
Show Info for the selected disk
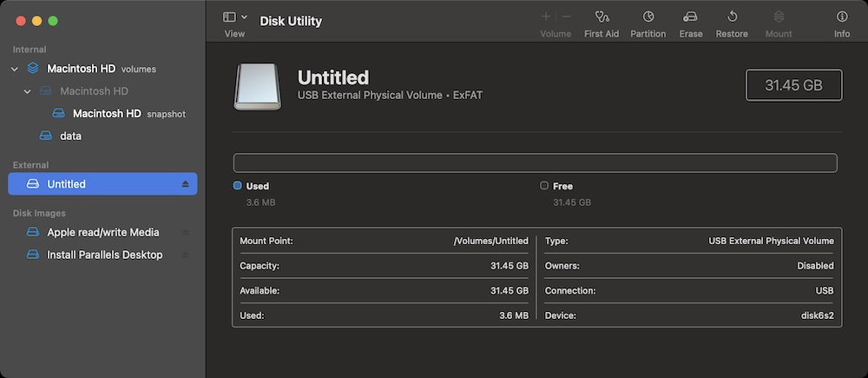(x=841, y=17)
